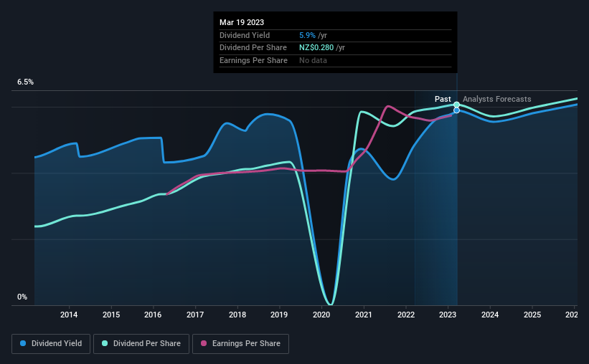Click the 2021 x-axis label
This screenshot has height=364, width=589.
coord(364,315)
